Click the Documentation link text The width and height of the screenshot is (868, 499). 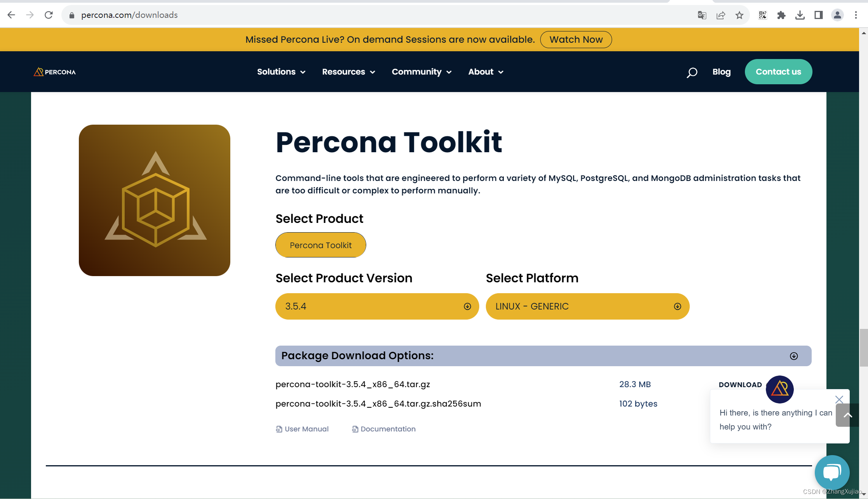click(x=388, y=429)
